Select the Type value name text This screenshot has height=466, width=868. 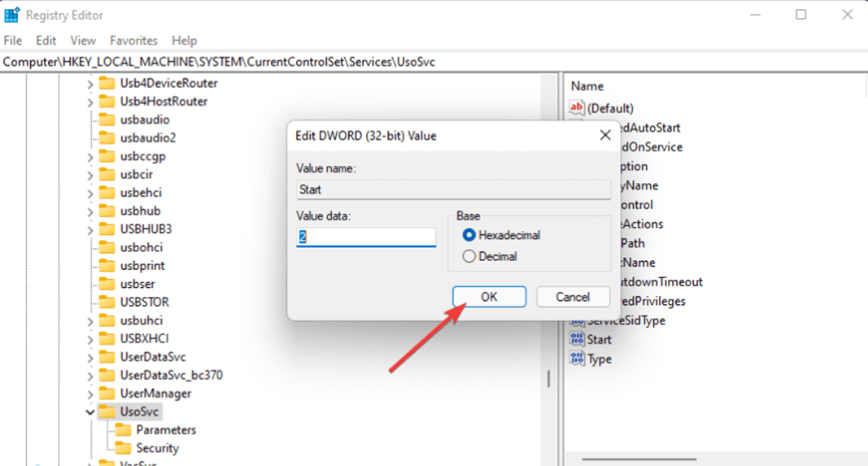[600, 359]
